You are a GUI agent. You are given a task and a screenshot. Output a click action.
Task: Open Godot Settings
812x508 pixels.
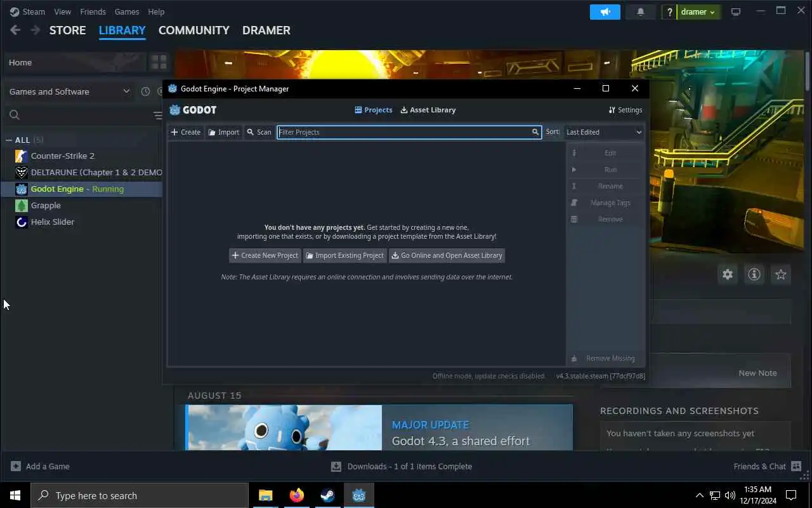pos(625,110)
